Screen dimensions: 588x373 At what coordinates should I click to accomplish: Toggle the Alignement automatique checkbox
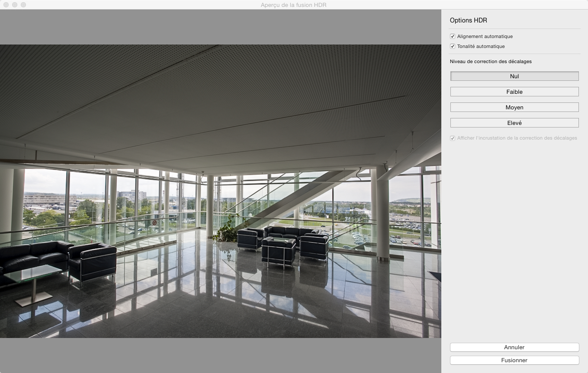click(453, 36)
